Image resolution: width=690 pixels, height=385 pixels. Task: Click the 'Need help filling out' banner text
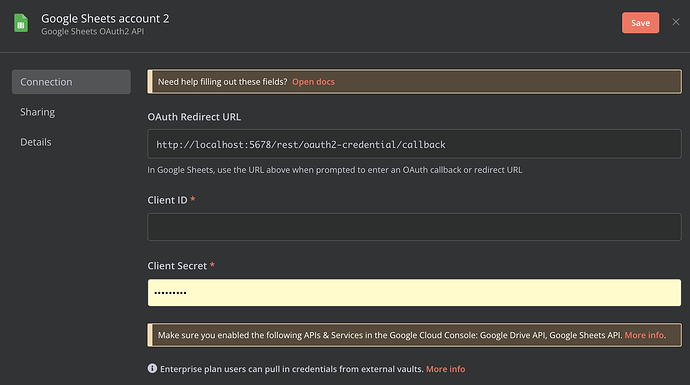(x=222, y=82)
